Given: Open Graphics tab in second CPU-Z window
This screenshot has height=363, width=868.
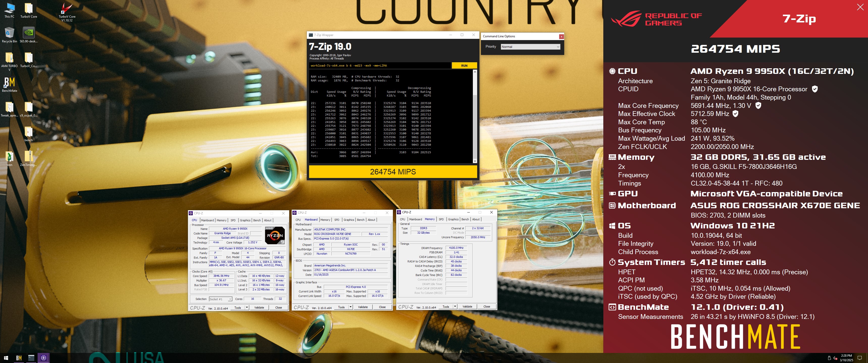Looking at the screenshot, I should click(349, 220).
